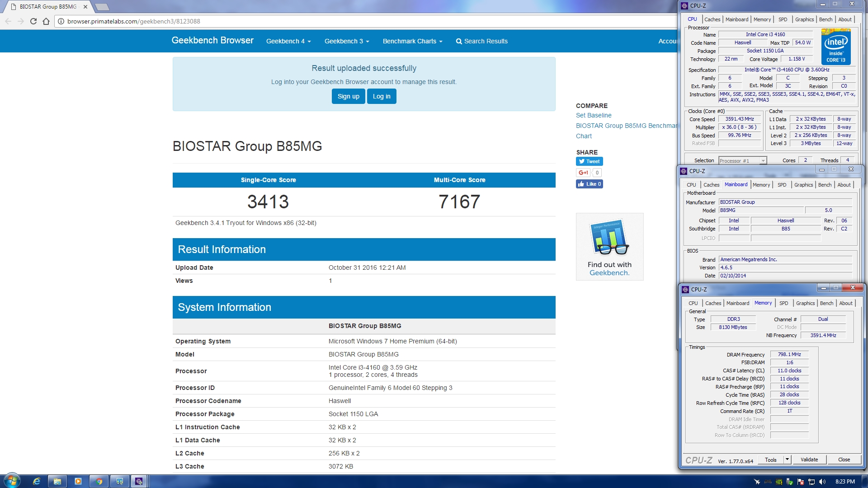The height and width of the screenshot is (488, 868).
Task: Click the Show desktop button
Action: click(x=864, y=481)
